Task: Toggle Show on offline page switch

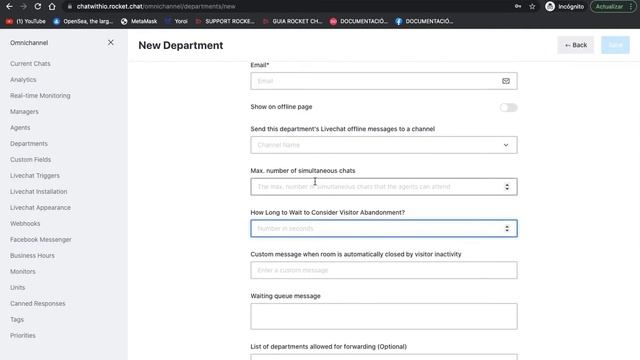Action: pos(509,107)
